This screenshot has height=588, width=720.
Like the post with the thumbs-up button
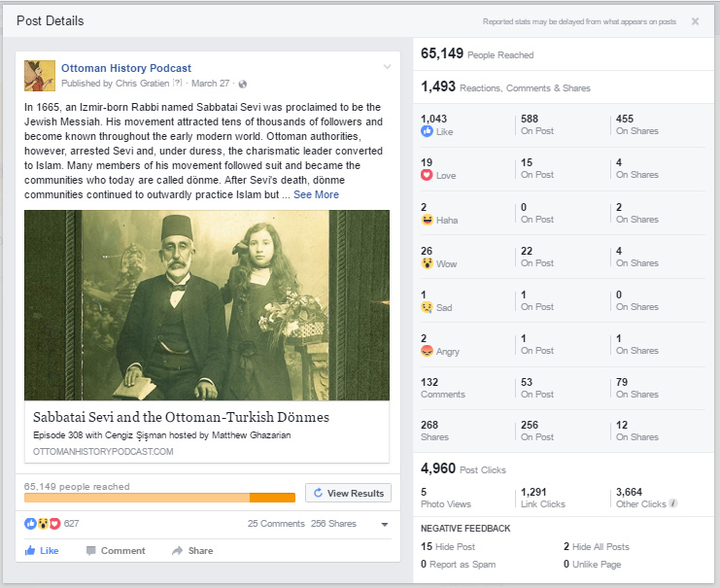(42, 550)
